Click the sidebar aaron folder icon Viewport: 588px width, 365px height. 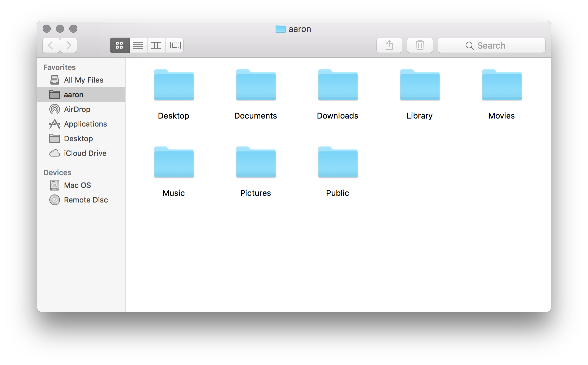pos(55,95)
